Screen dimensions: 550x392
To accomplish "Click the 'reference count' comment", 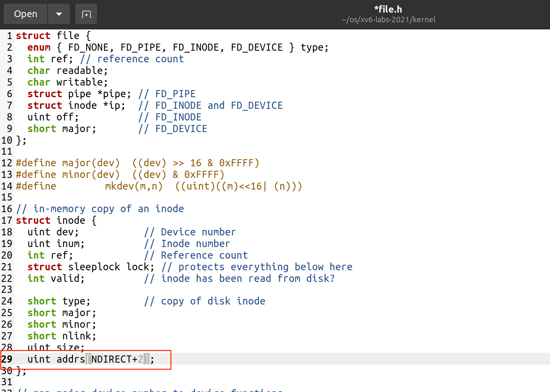I will tap(140, 59).
